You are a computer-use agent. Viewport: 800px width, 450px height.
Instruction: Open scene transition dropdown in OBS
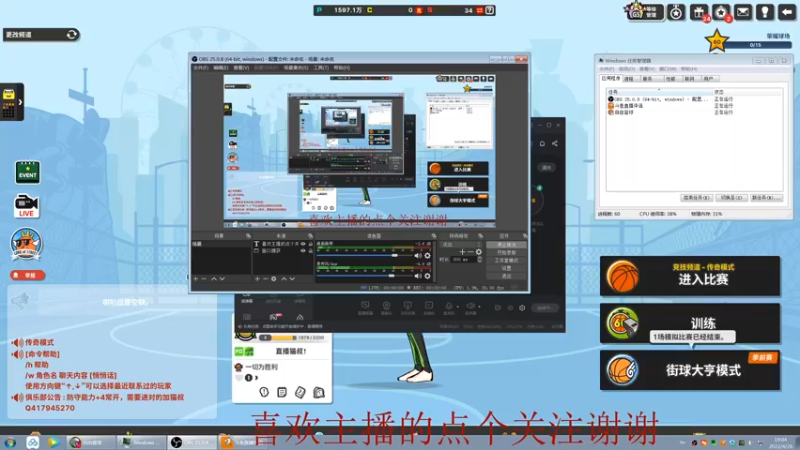460,244
